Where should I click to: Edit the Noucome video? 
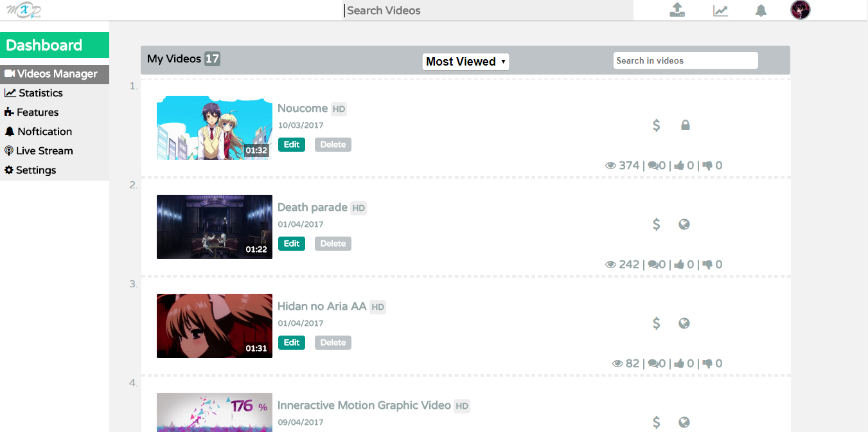[x=292, y=145]
